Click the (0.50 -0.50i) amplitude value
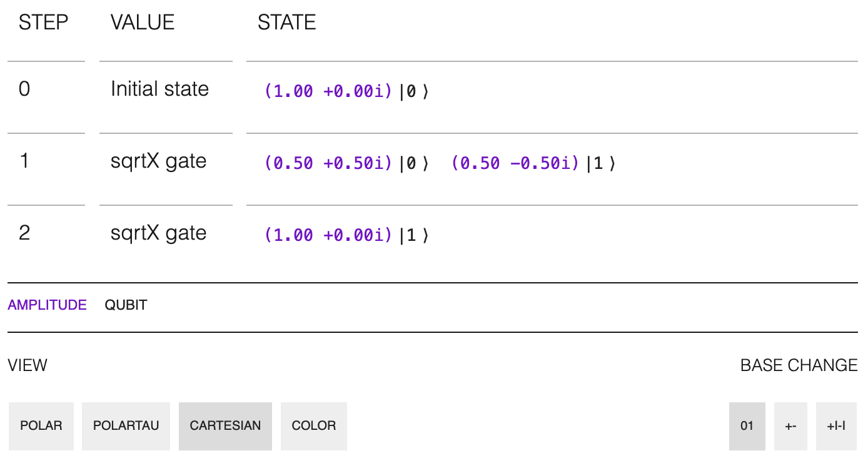Image resolution: width=868 pixels, height=458 pixels. [515, 163]
